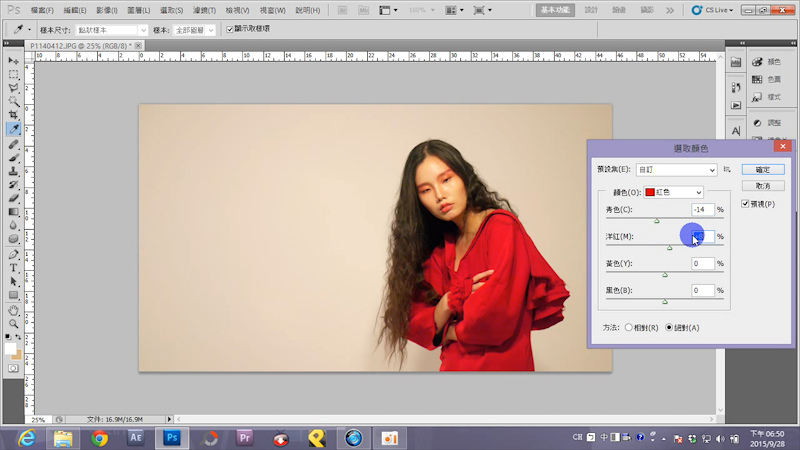Image resolution: width=800 pixels, height=450 pixels.
Task: Click the 洋紅(M) magenta slider handle
Action: coord(669,248)
